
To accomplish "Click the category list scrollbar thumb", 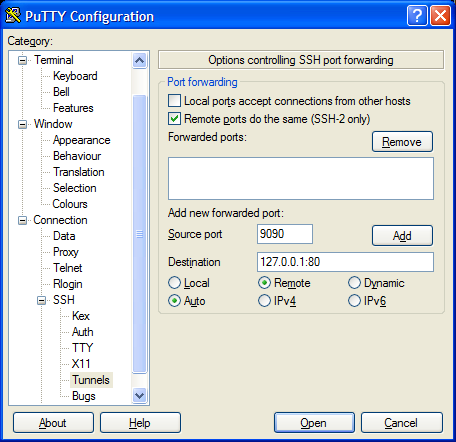I will click(x=139, y=234).
